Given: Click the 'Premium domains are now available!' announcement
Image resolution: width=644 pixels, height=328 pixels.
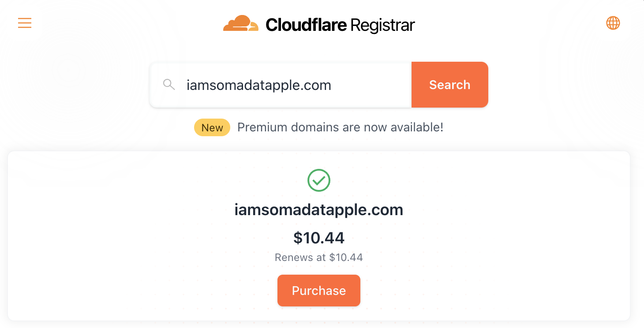Looking at the screenshot, I should (341, 127).
